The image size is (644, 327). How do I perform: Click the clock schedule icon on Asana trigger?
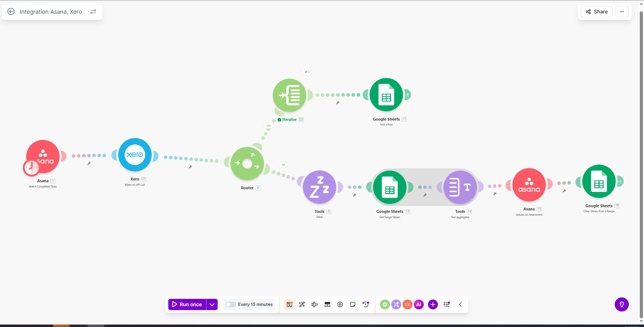pos(31,168)
